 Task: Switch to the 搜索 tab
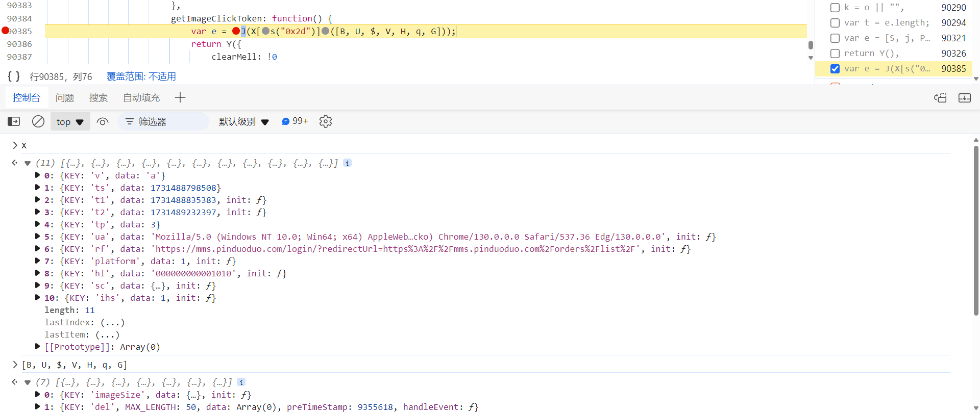(98, 97)
